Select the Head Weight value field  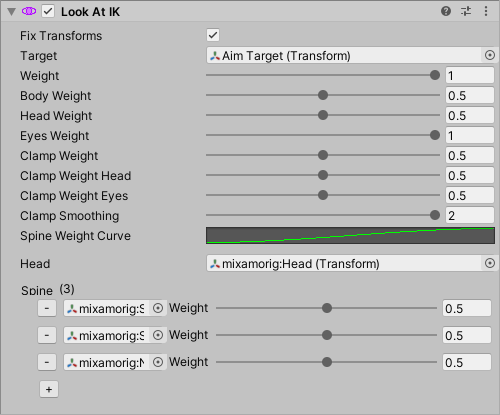470,115
